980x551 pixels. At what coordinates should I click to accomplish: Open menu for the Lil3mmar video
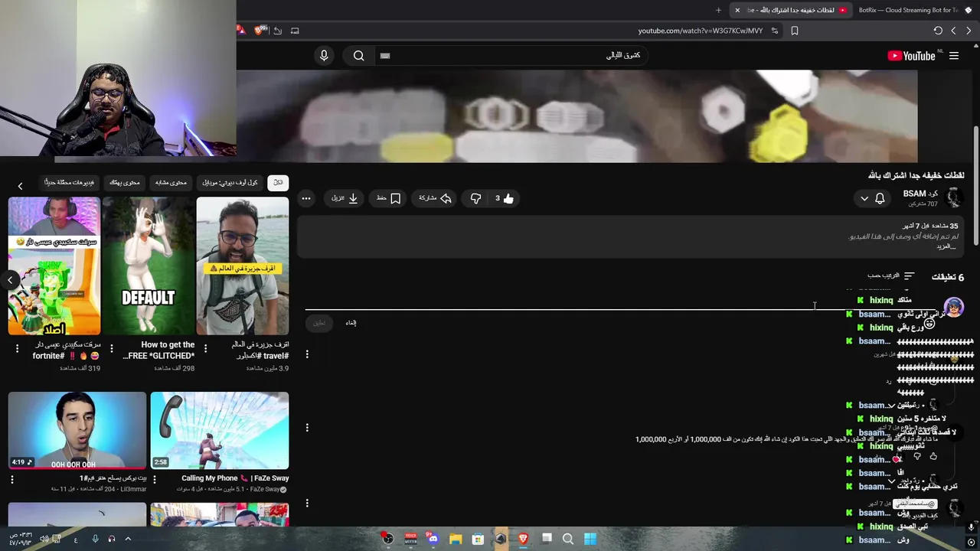(11, 480)
